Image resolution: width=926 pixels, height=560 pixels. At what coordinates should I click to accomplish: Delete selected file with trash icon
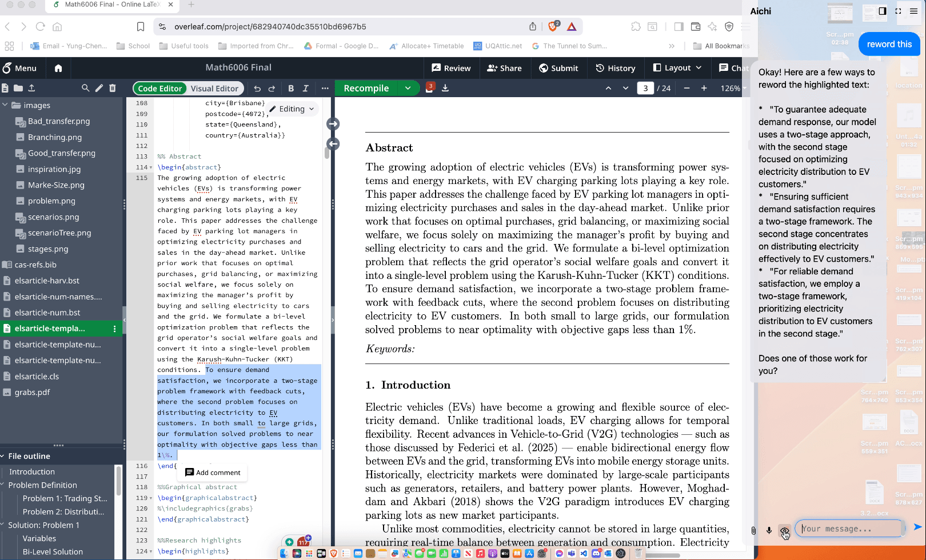coord(113,88)
